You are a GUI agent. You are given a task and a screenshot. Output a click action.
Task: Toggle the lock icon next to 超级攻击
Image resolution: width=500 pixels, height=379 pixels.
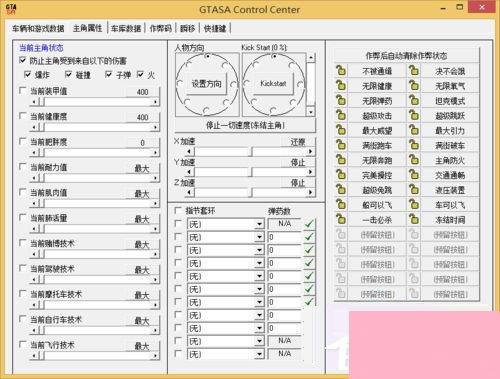click(341, 115)
